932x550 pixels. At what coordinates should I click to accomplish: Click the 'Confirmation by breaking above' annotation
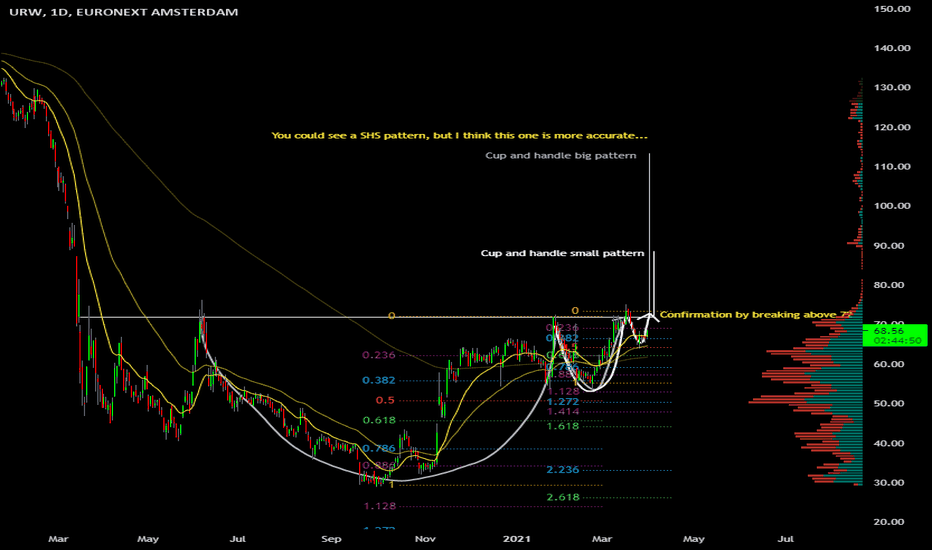pyautogui.click(x=755, y=315)
